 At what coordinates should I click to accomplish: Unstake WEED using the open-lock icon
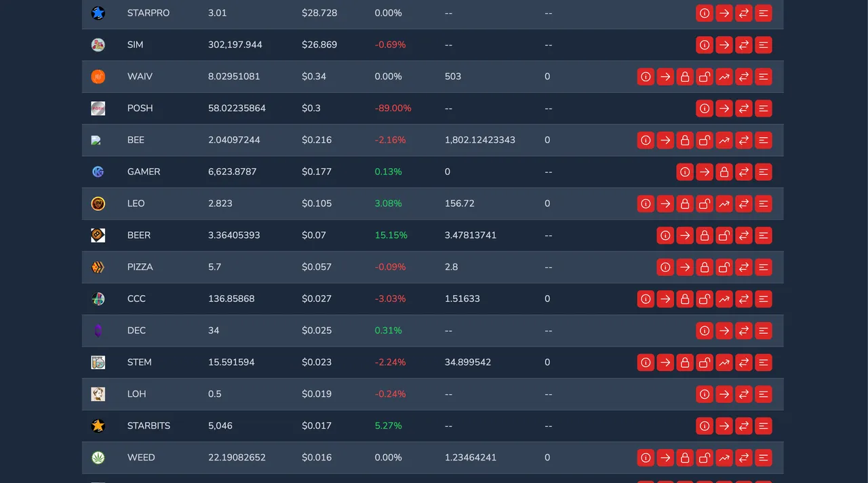705,458
